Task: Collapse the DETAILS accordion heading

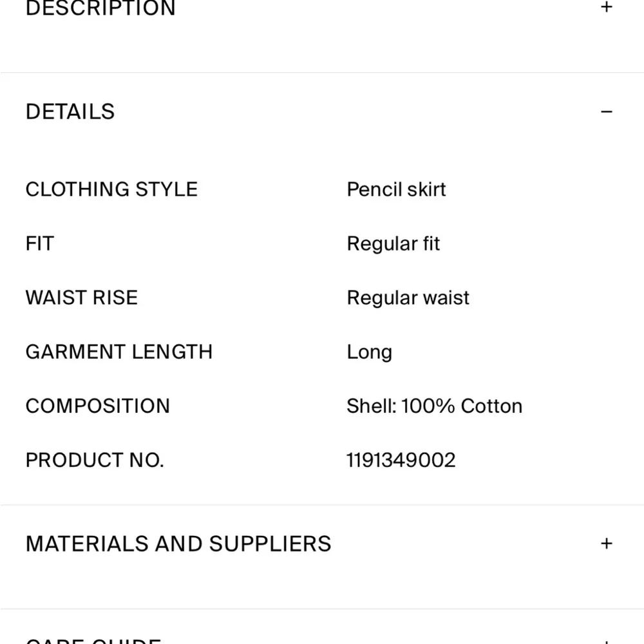Action: [70, 111]
